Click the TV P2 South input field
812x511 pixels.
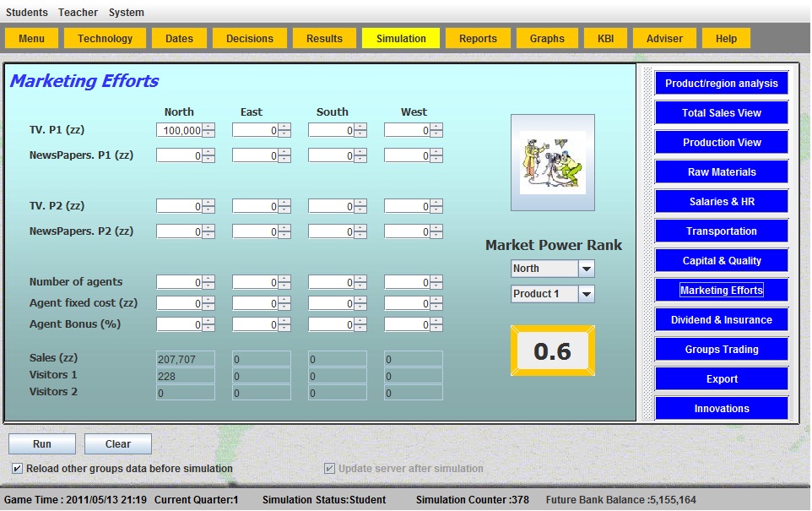coord(331,206)
